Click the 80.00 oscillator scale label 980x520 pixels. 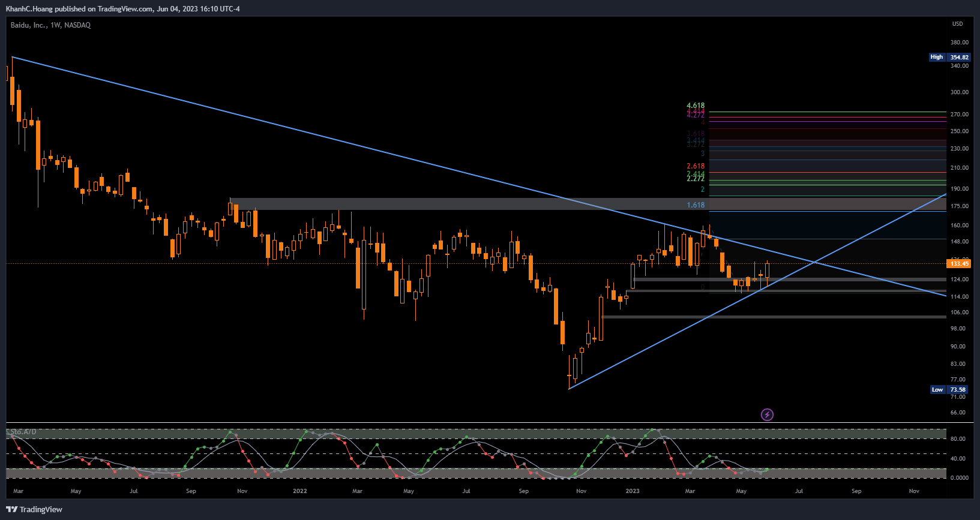pos(958,439)
